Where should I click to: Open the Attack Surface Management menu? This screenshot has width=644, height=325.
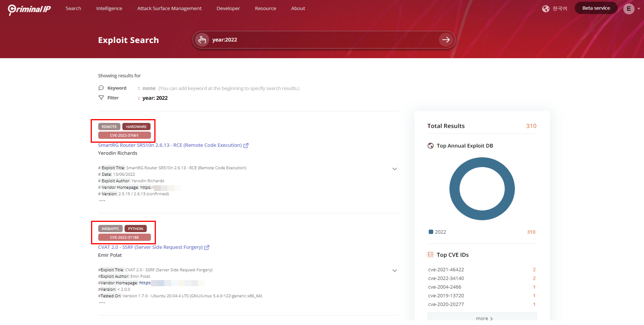(x=169, y=8)
